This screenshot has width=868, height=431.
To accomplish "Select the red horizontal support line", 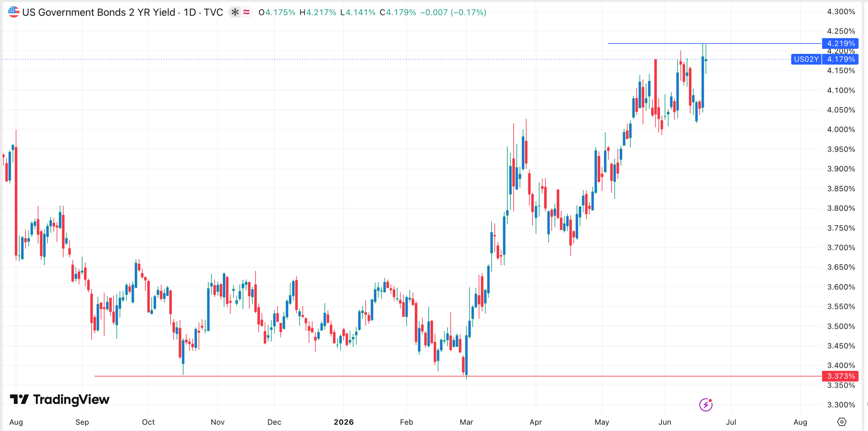I will [458, 376].
